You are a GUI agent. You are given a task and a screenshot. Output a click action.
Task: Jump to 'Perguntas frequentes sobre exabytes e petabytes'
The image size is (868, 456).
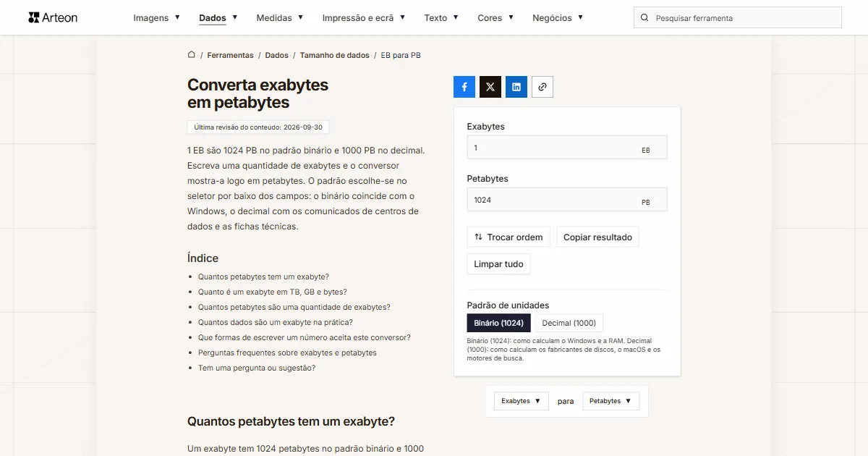[x=287, y=352]
